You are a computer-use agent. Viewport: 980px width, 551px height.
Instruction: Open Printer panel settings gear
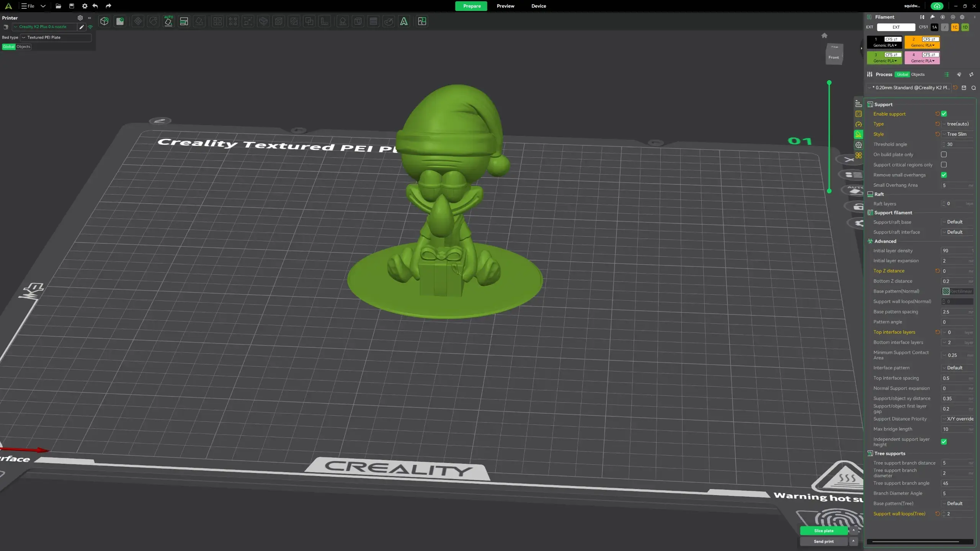80,18
